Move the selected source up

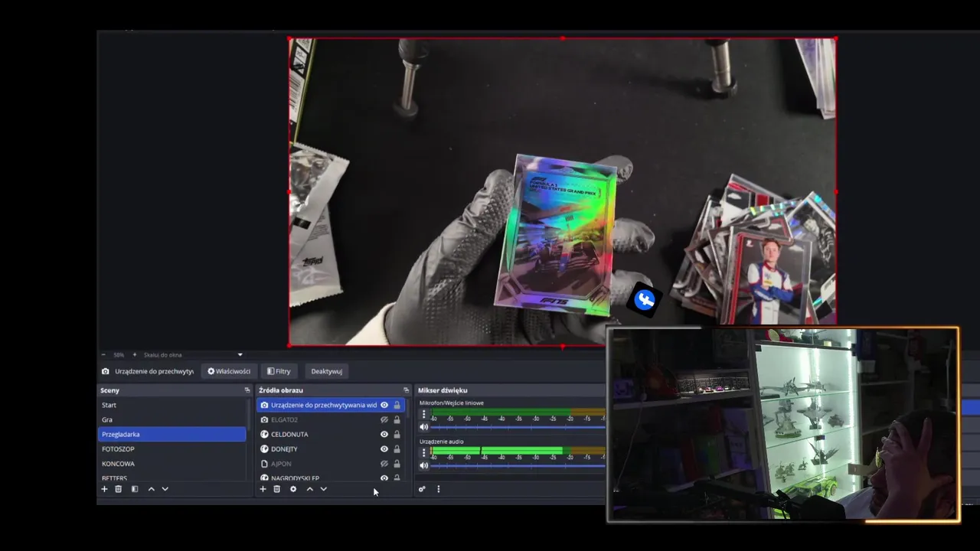click(x=309, y=489)
